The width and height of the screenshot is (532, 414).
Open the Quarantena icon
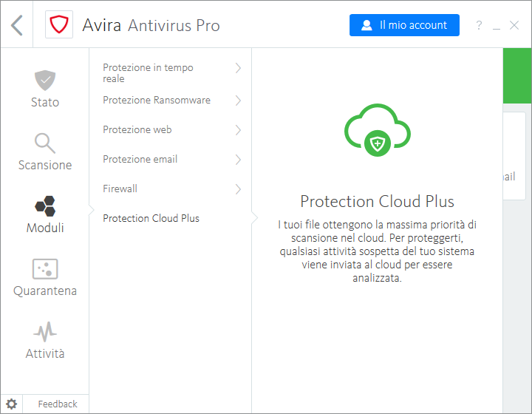pos(45,268)
